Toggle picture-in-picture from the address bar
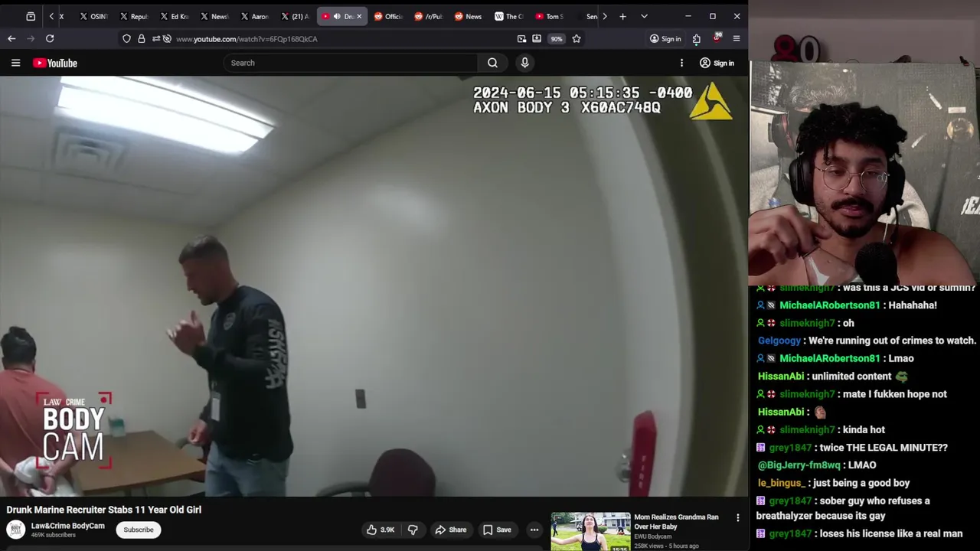Viewport: 980px width, 551px height. [x=521, y=38]
